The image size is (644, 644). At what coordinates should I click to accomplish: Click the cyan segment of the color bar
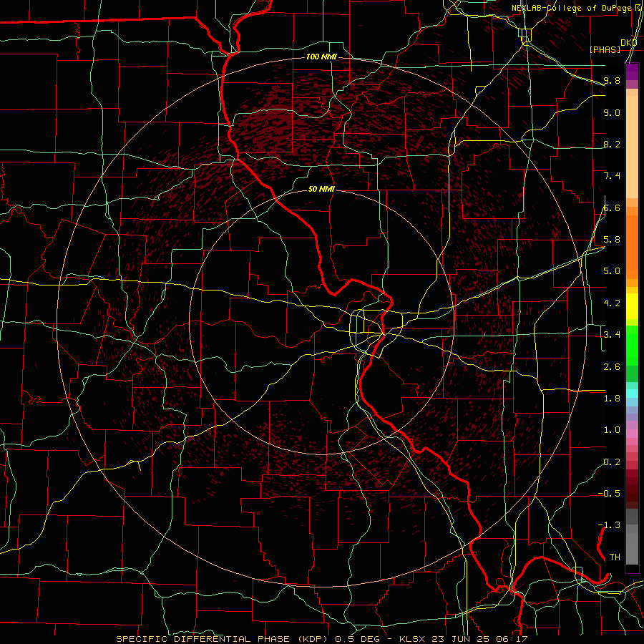coord(632,394)
